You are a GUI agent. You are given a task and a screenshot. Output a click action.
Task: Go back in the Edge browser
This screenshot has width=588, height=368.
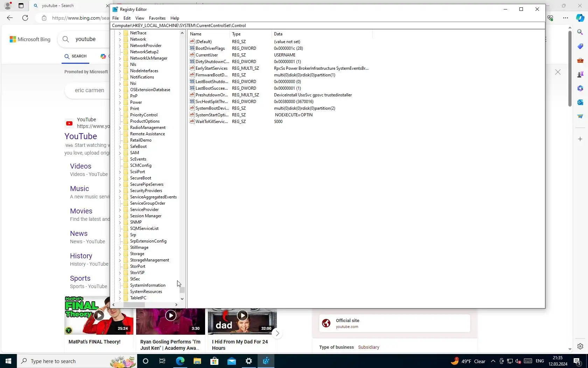10,18
